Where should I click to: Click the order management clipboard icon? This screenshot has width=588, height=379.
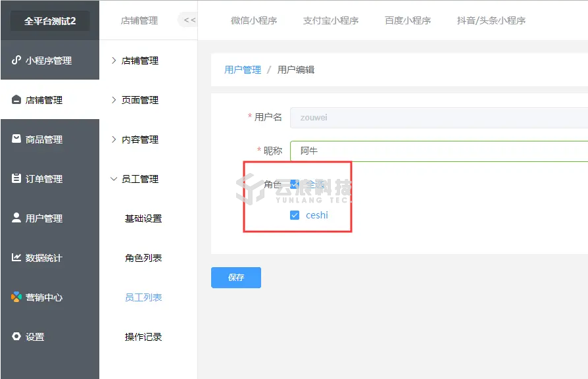point(16,178)
